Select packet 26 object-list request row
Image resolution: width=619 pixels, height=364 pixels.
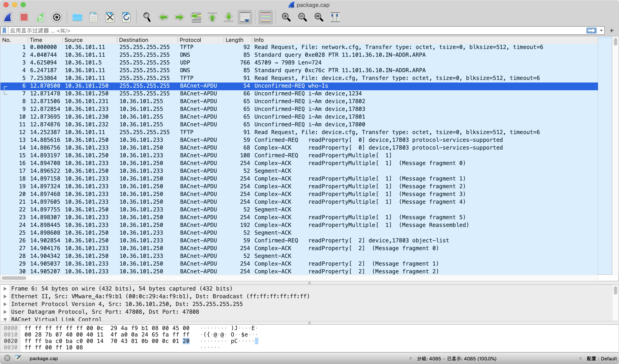click(299, 240)
